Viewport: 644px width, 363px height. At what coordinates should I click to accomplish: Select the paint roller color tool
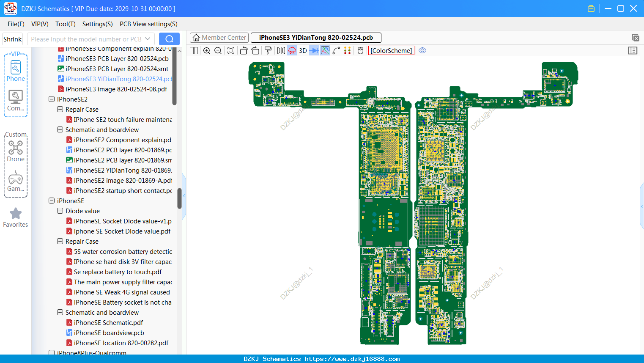coord(268,50)
